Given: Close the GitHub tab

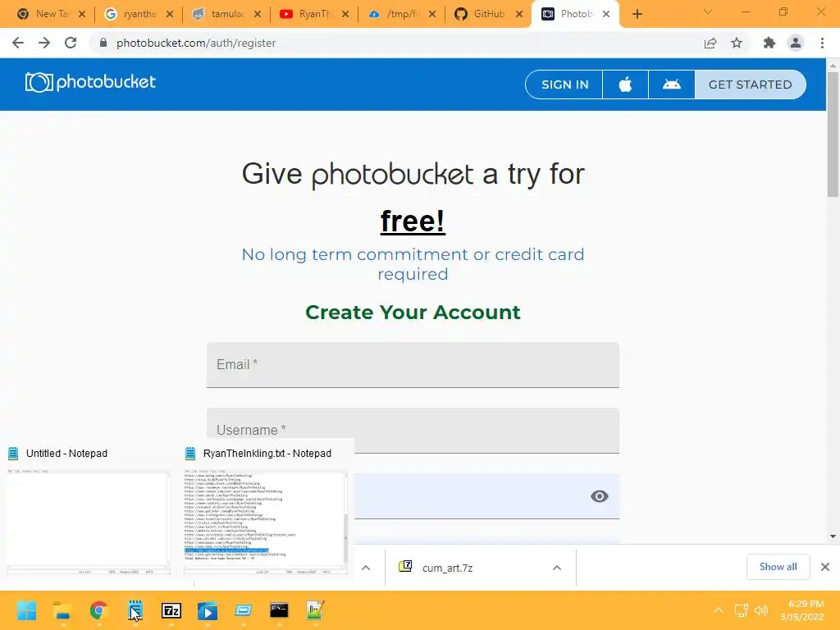Looking at the screenshot, I should click(519, 14).
